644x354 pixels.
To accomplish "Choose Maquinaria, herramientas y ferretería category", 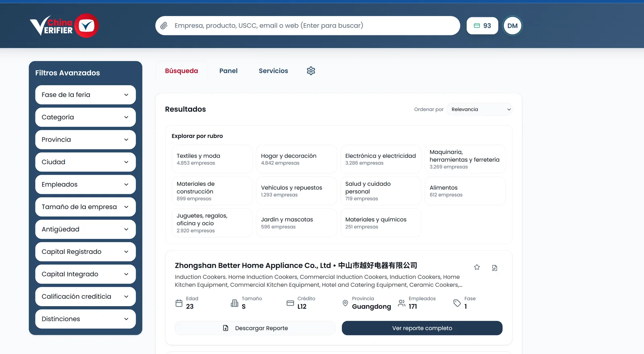I will click(465, 159).
